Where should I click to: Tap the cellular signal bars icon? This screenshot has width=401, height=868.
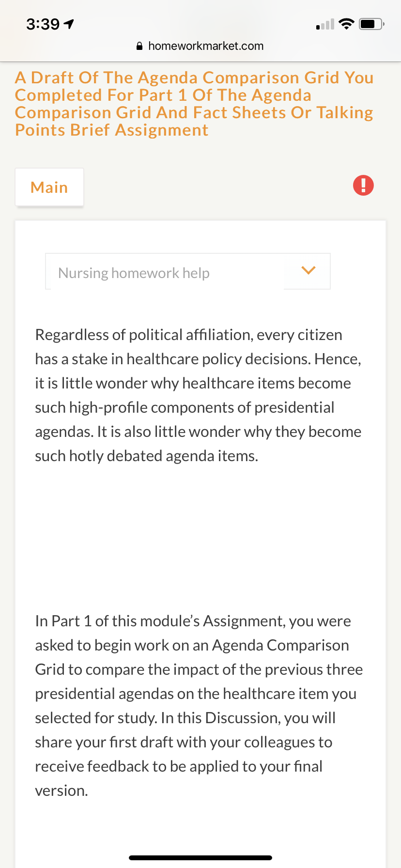pyautogui.click(x=325, y=24)
